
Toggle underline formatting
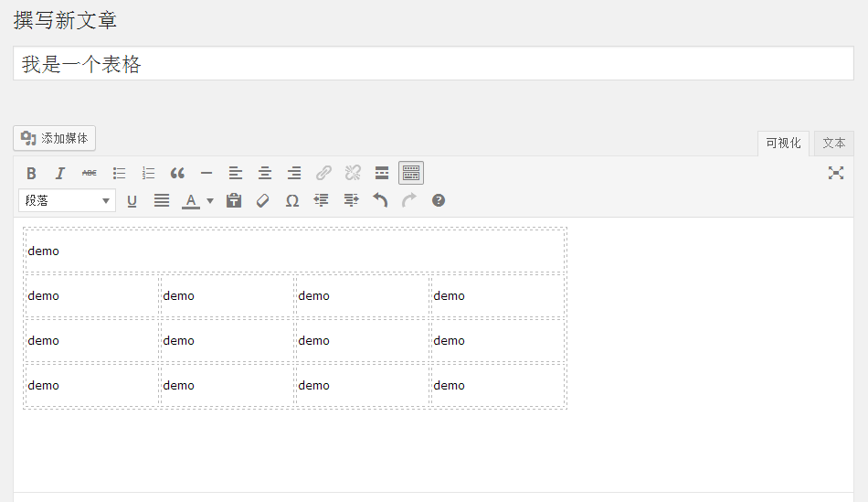click(132, 200)
